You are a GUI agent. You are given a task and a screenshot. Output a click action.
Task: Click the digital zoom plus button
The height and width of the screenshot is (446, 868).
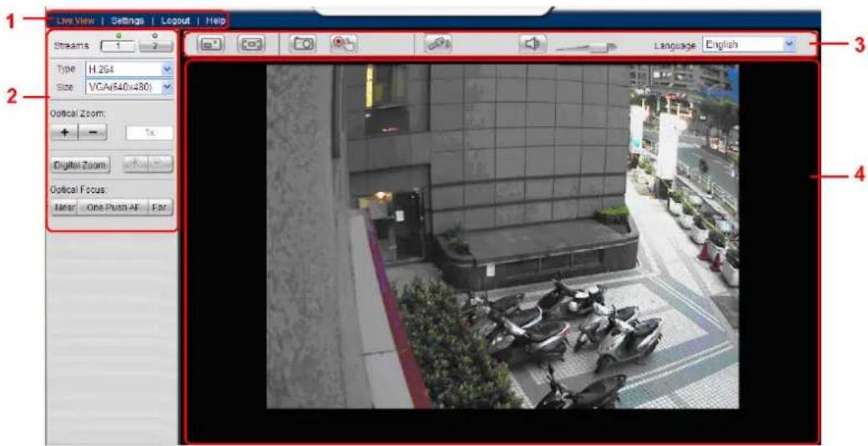click(135, 165)
